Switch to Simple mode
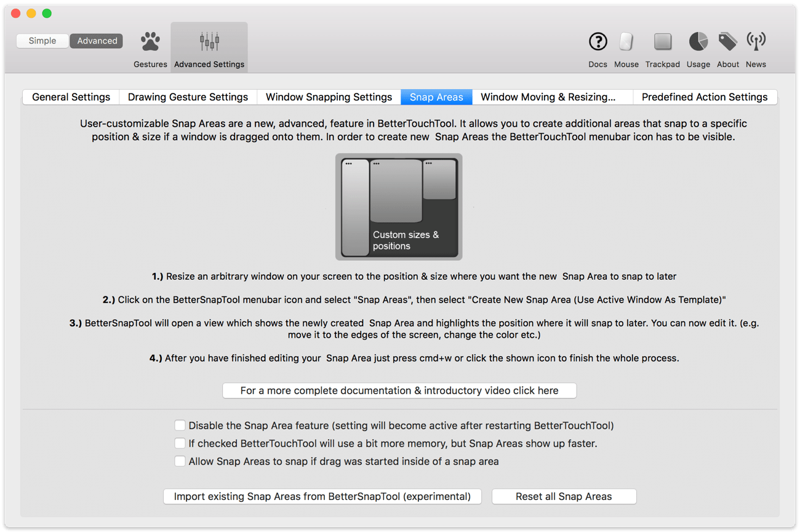The height and width of the screenshot is (532, 800). click(x=42, y=41)
